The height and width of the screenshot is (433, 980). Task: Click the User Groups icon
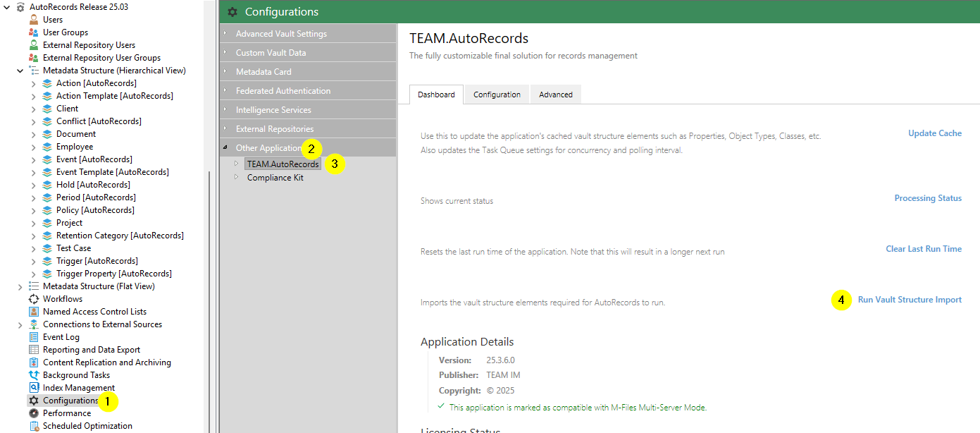click(34, 32)
